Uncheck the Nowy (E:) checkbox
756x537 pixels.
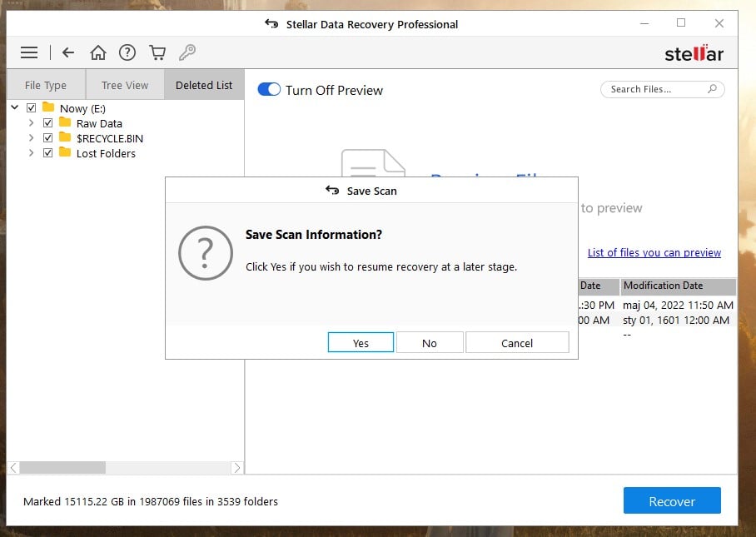(32, 108)
